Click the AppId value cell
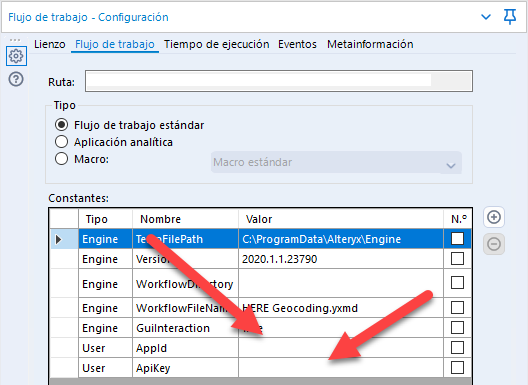Viewport: 528px width, 385px height. [341, 348]
